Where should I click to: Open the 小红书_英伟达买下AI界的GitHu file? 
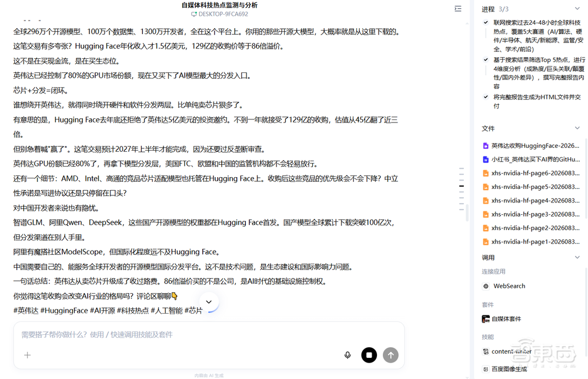coord(531,159)
